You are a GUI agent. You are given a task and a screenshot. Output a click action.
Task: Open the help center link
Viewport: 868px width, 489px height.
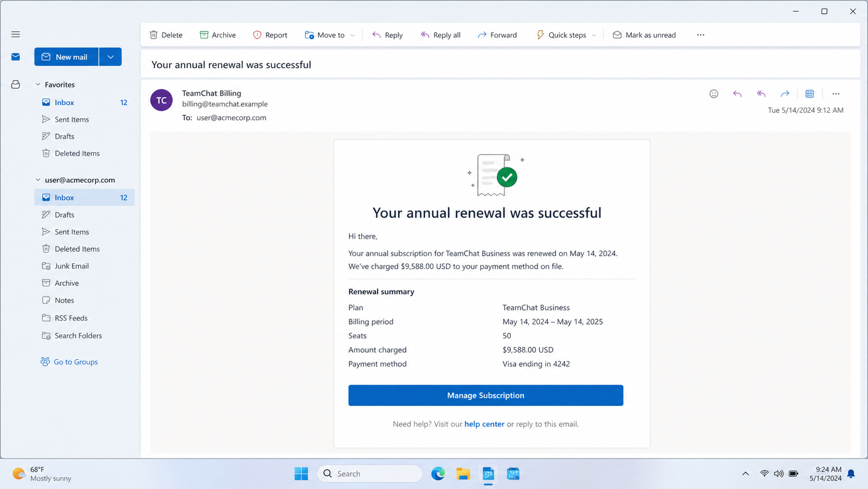click(x=484, y=424)
